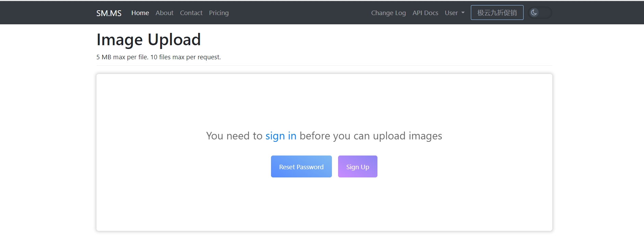Click the moon icon for dark mode
Screen dimensions: 644x248
(x=534, y=13)
